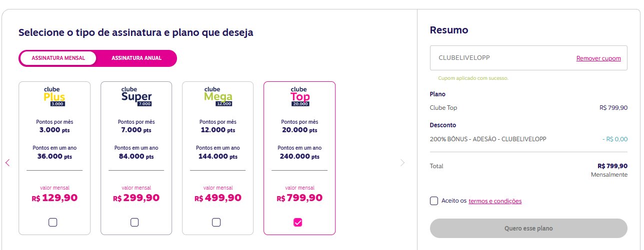
Task: Click the Clube Top 799,90 price
Action: pos(299,198)
